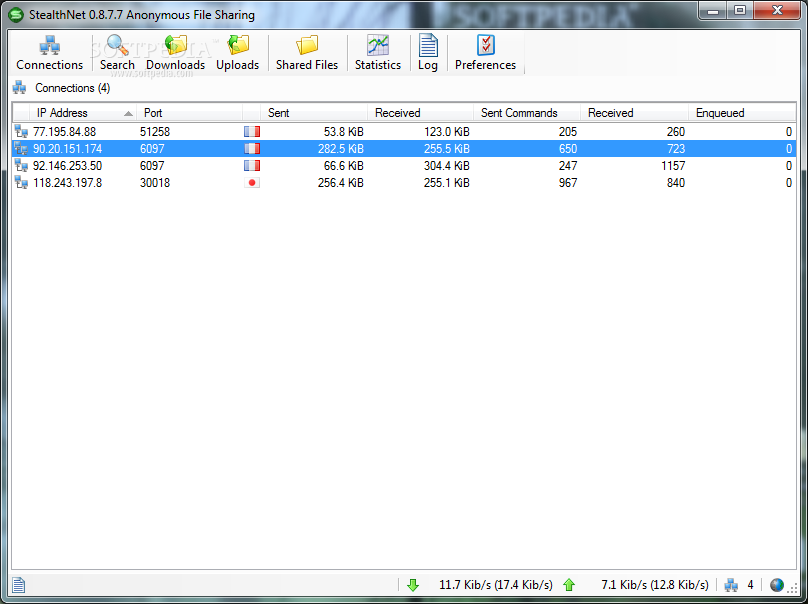Click the computer icon for 77.195.84.88

[x=21, y=131]
